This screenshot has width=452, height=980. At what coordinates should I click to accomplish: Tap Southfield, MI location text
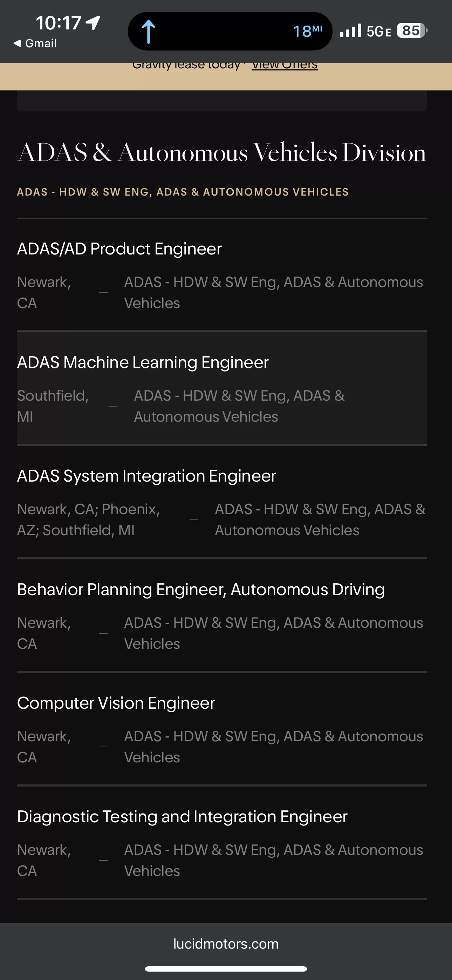tap(53, 406)
